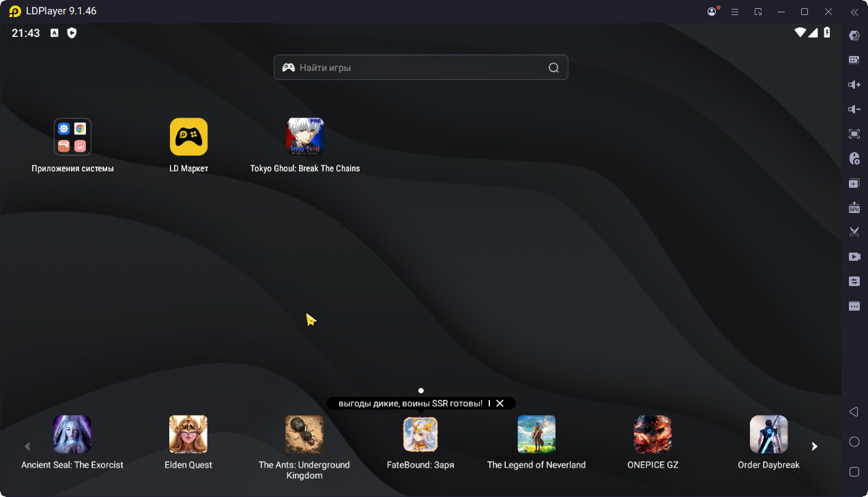This screenshot has height=497, width=868.
Task: Toggle fullscreen mode in sidebar
Action: (854, 134)
